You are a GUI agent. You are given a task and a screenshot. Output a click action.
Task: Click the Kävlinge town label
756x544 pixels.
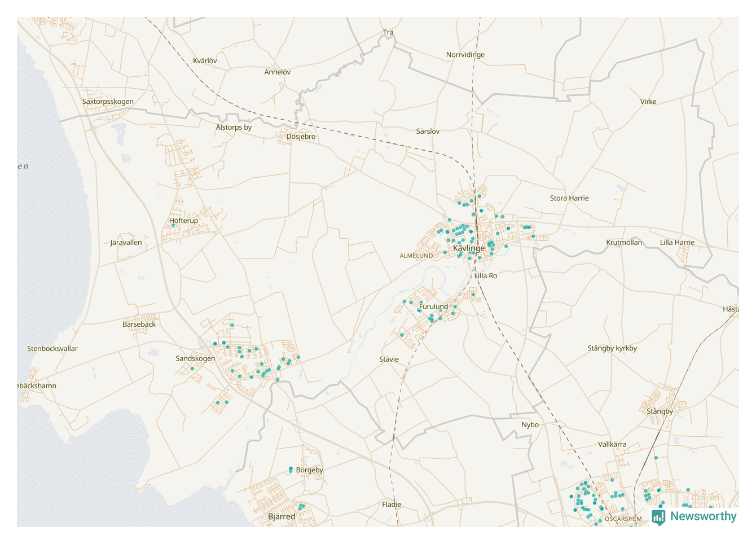468,248
